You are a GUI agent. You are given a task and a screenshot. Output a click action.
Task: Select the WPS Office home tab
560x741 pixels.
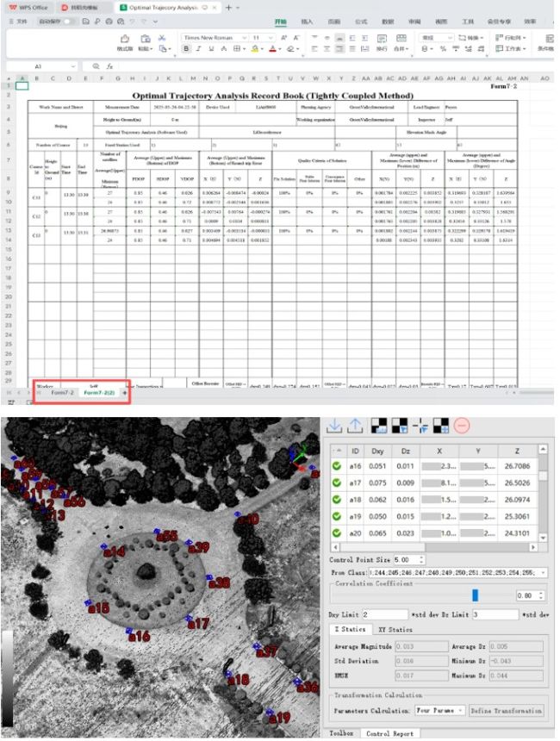coord(28,8)
